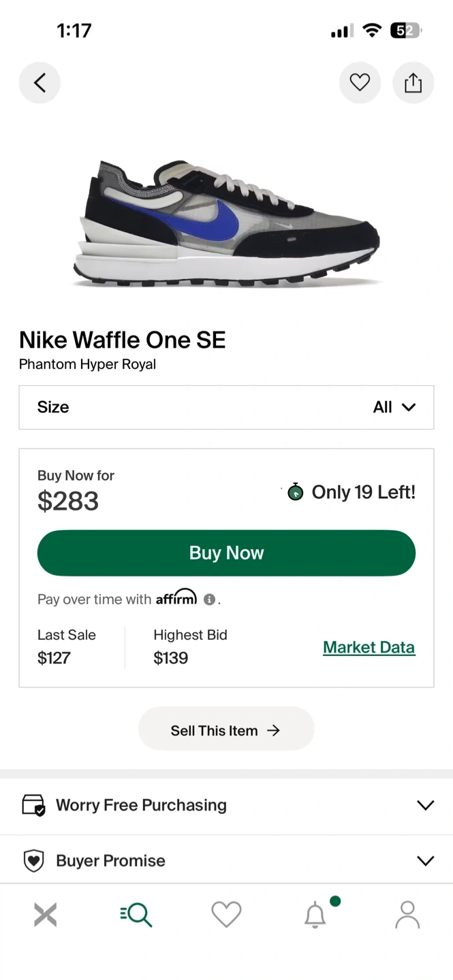453x980 pixels.
Task: Open the favorites tab in bottom bar
Action: pyautogui.click(x=226, y=915)
